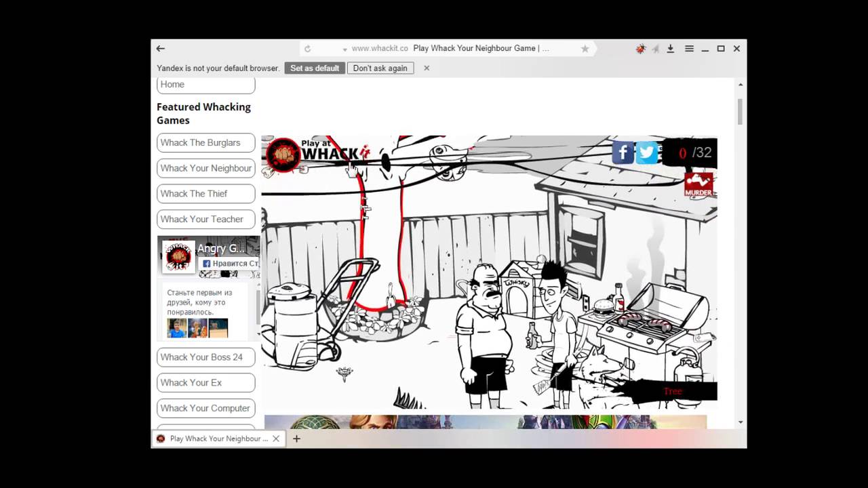The image size is (868, 488).
Task: Reload page using refresh icon
Action: (307, 49)
